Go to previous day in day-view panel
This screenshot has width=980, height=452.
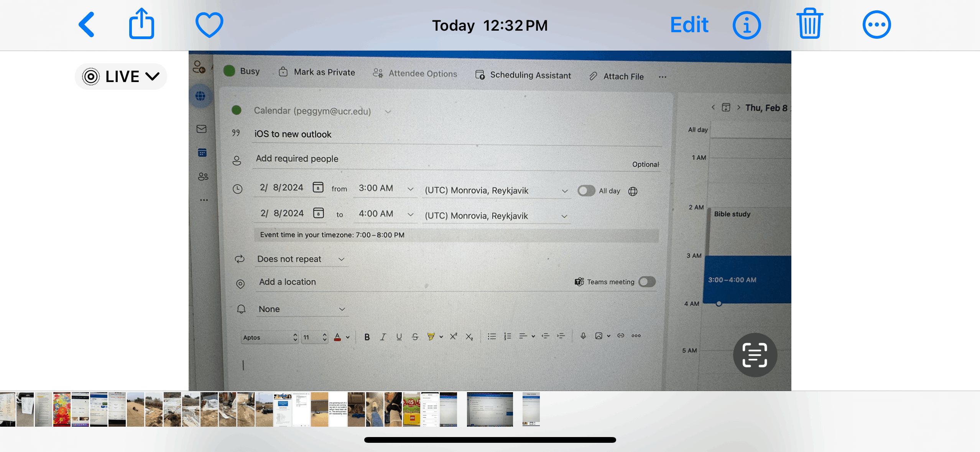[713, 107]
